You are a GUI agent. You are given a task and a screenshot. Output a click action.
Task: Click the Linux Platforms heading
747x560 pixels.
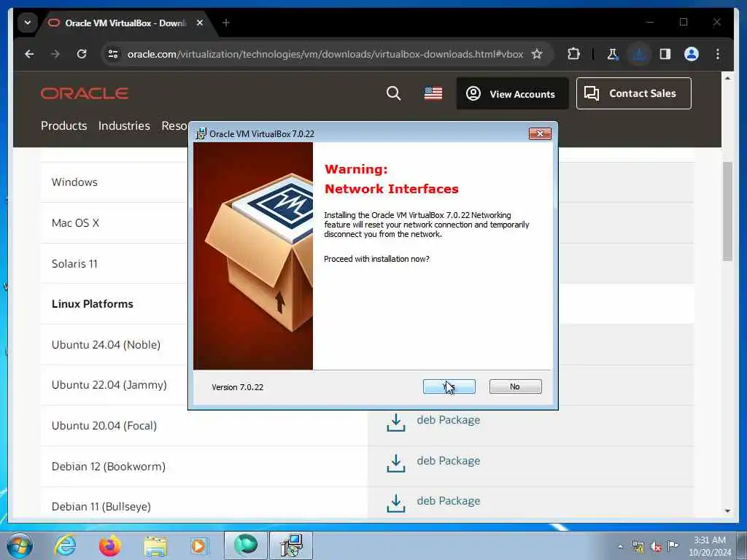pyautogui.click(x=93, y=304)
